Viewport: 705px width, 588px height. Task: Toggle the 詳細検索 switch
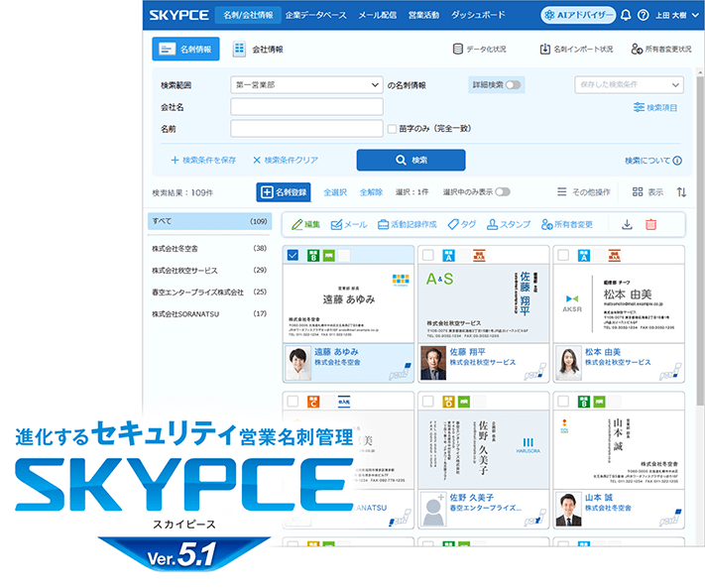(513, 84)
